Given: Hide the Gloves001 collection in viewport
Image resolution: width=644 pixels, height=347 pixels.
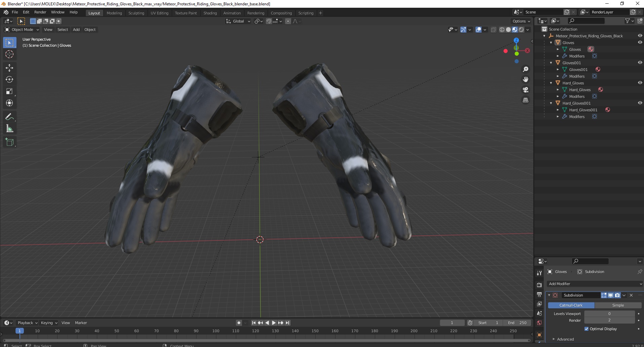Looking at the screenshot, I should tap(640, 63).
